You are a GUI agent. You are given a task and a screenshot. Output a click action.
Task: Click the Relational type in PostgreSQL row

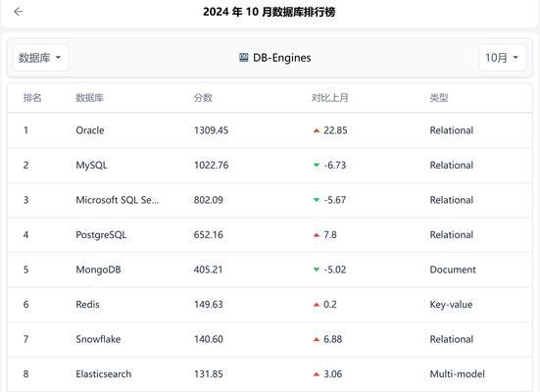[452, 235]
